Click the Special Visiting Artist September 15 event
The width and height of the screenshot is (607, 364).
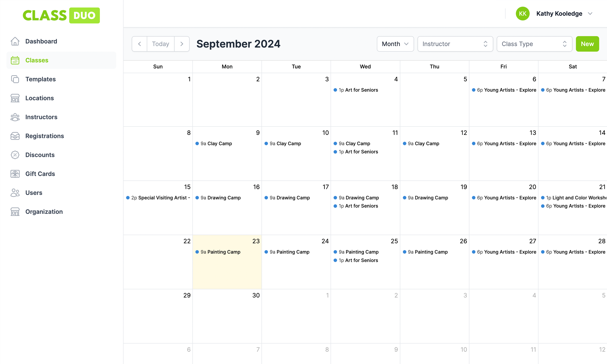point(159,197)
